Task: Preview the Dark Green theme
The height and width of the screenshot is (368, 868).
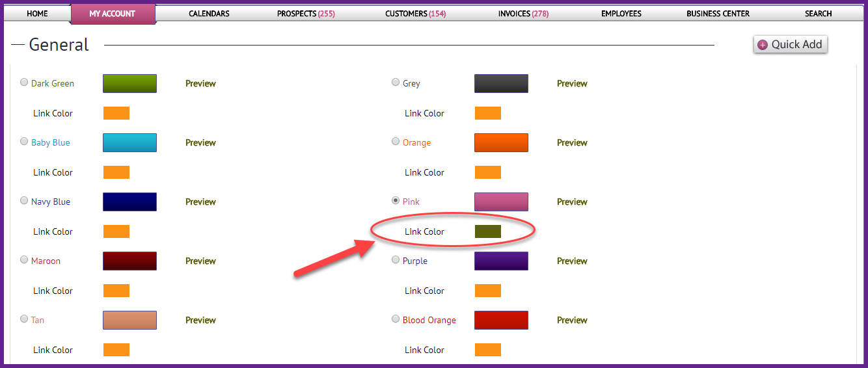Action: pos(200,84)
